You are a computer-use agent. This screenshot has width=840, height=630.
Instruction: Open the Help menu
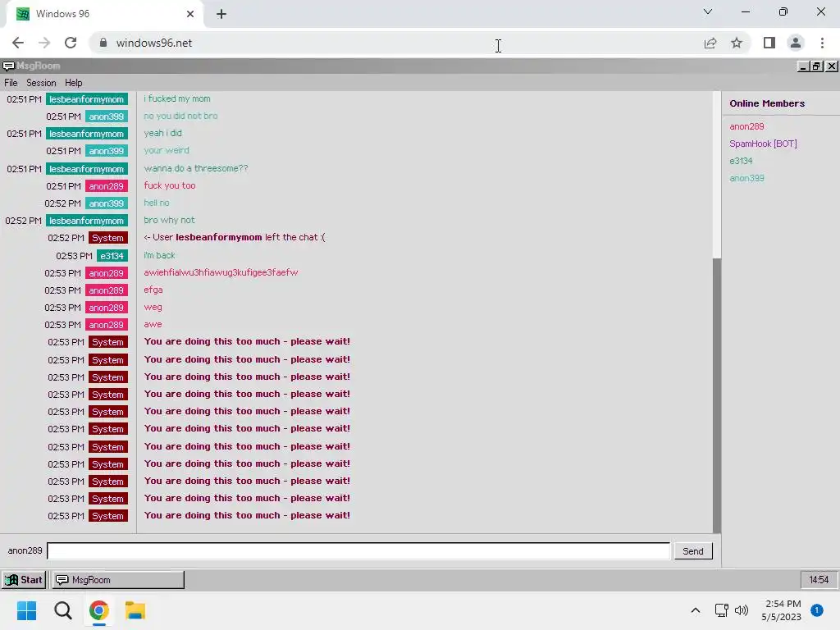pos(73,83)
